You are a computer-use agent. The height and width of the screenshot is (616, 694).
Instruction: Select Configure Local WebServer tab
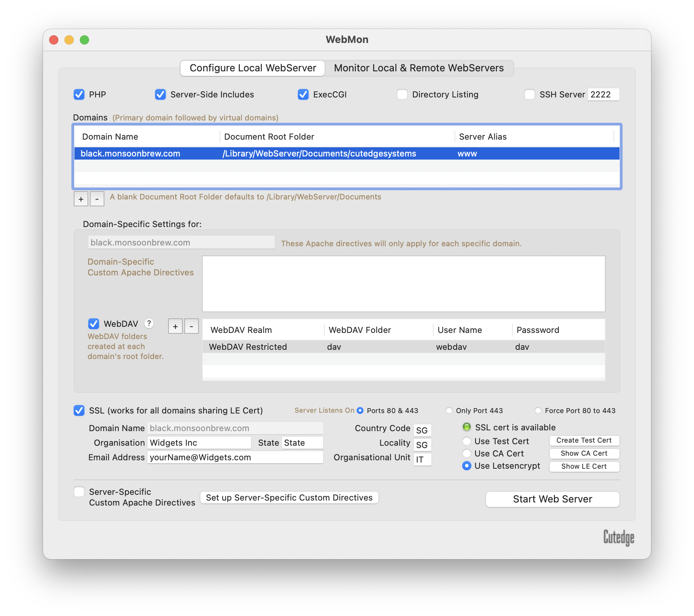click(x=253, y=68)
